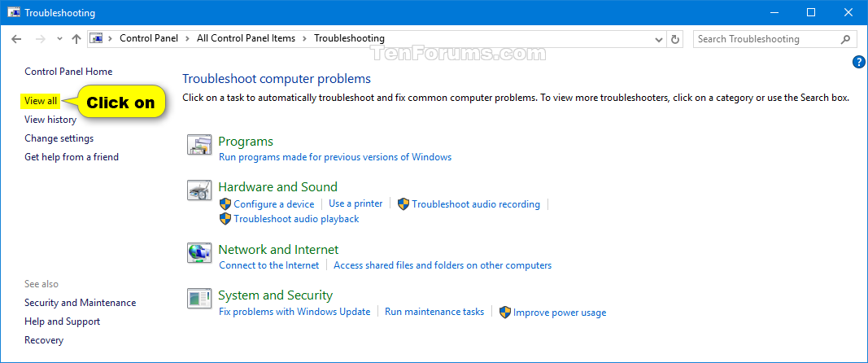The image size is (868, 363).
Task: Expand the chevron after All Control Panel Items
Action: [304, 39]
